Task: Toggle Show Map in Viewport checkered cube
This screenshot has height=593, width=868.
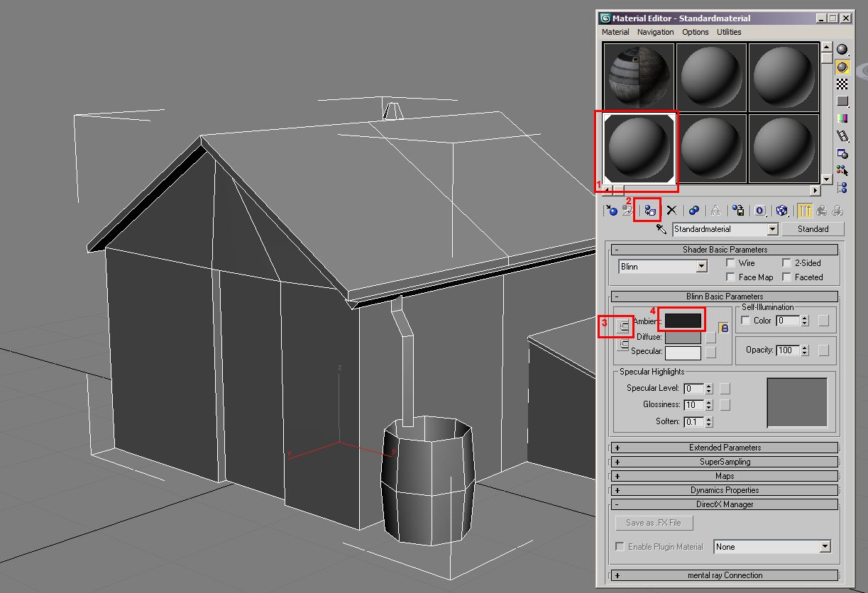Action: (781, 211)
